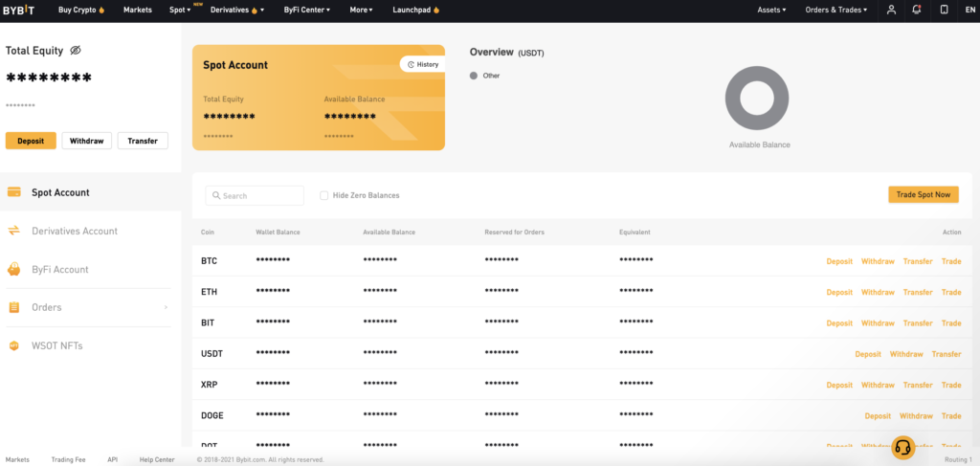Click Trade link in ETH row
The image size is (980, 466).
point(951,293)
